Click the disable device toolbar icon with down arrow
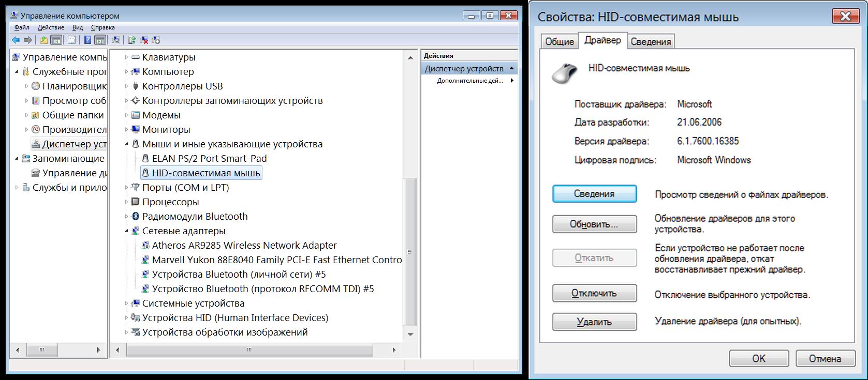 click(156, 40)
